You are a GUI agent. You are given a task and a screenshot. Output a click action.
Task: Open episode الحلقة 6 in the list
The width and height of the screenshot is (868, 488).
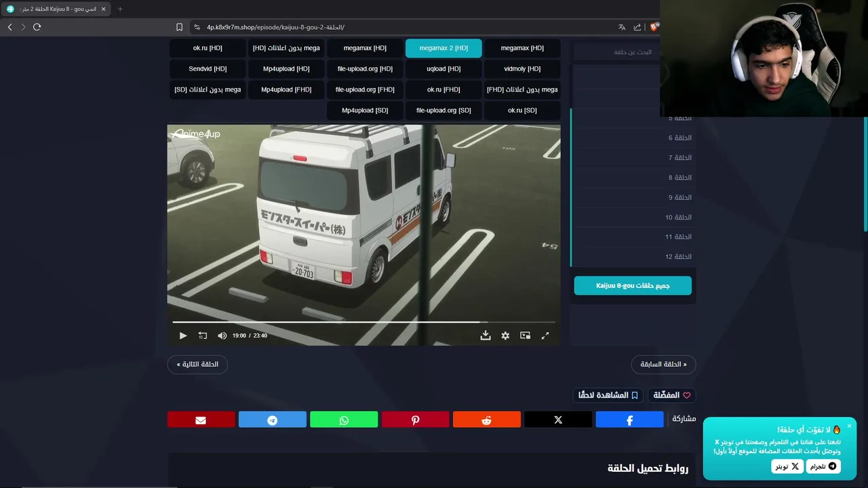point(633,138)
